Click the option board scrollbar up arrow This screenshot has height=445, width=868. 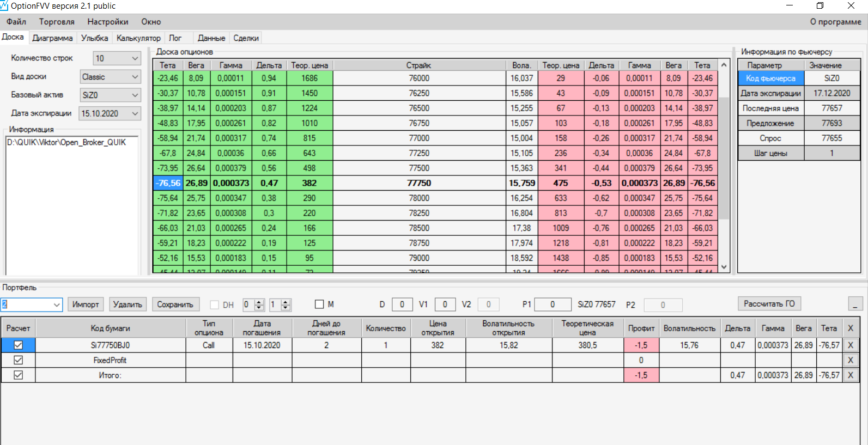pyautogui.click(x=724, y=65)
